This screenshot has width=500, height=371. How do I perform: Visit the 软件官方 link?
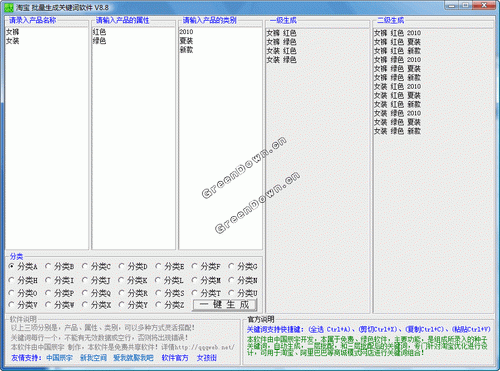click(x=175, y=358)
